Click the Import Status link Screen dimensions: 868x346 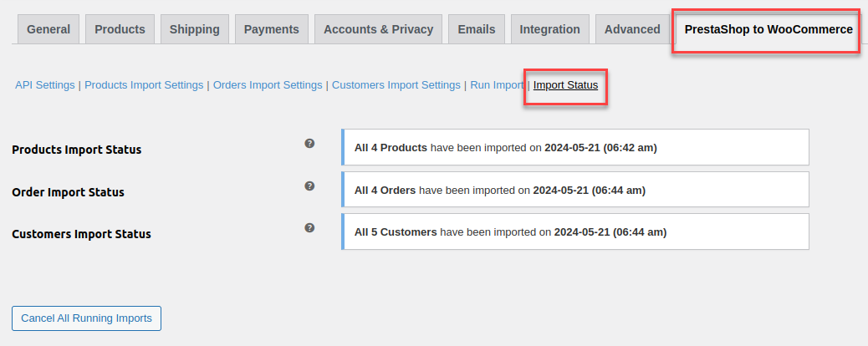click(565, 85)
